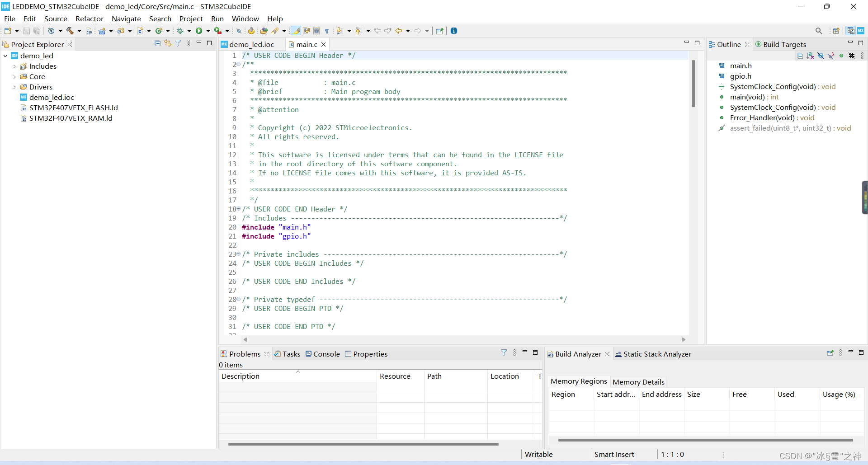Collapse all in the Outline view
The width and height of the screenshot is (868, 465).
tap(800, 56)
